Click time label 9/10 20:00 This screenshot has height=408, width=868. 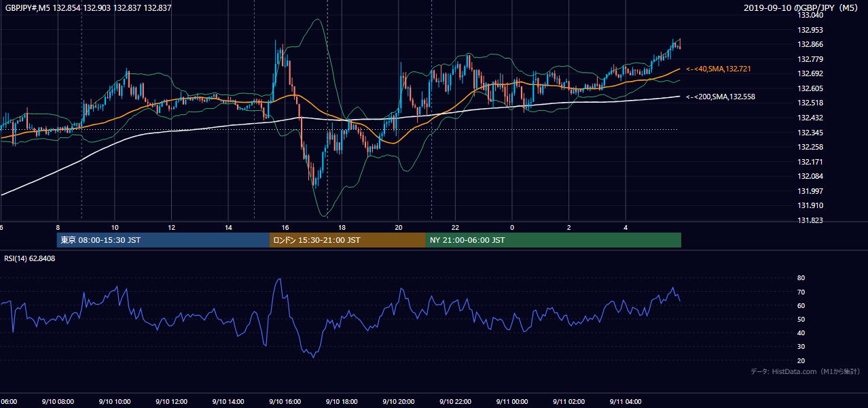pyautogui.click(x=399, y=402)
